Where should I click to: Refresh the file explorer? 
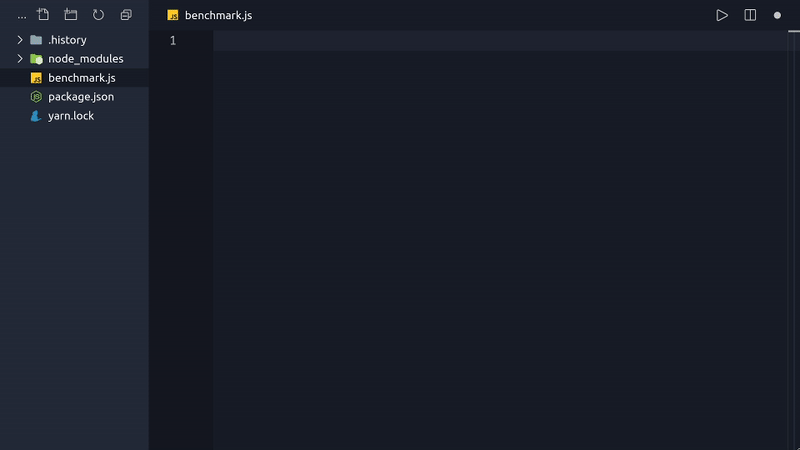(98, 15)
